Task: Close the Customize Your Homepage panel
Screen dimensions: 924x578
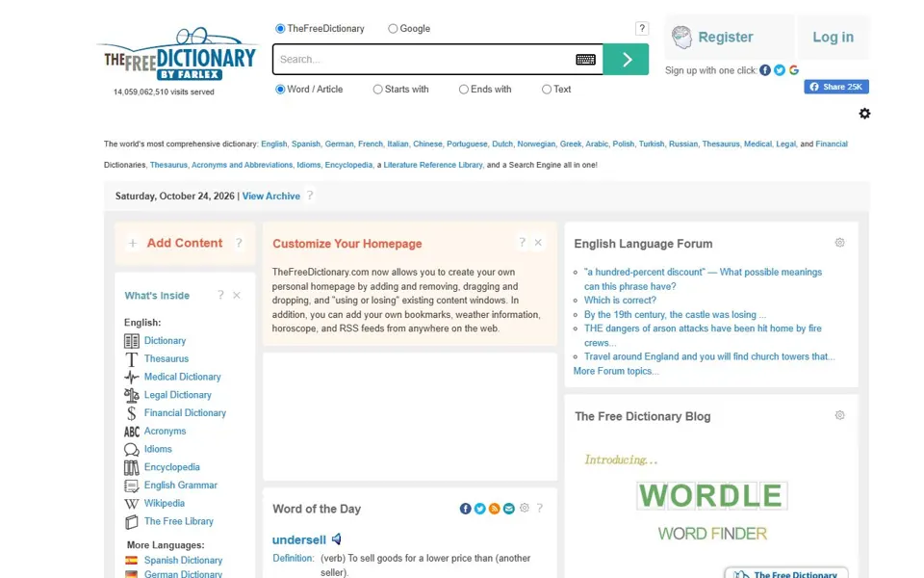Action: coord(538,243)
